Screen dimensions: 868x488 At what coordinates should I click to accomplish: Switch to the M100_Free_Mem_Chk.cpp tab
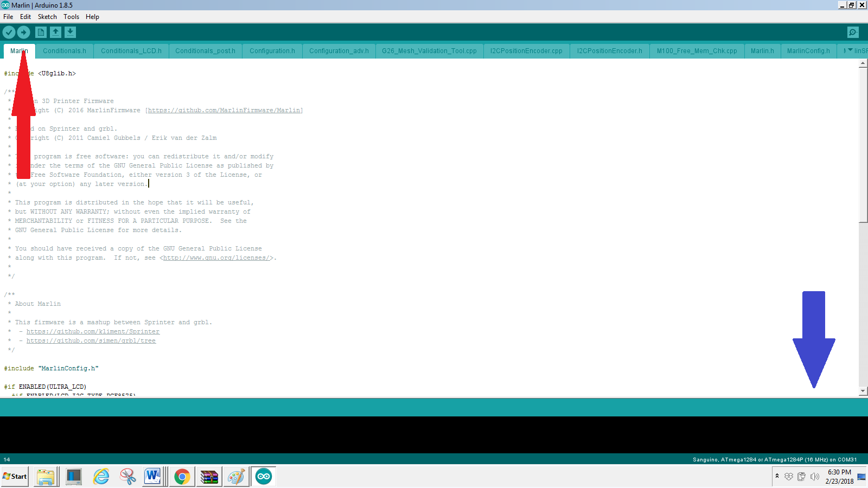(x=697, y=51)
